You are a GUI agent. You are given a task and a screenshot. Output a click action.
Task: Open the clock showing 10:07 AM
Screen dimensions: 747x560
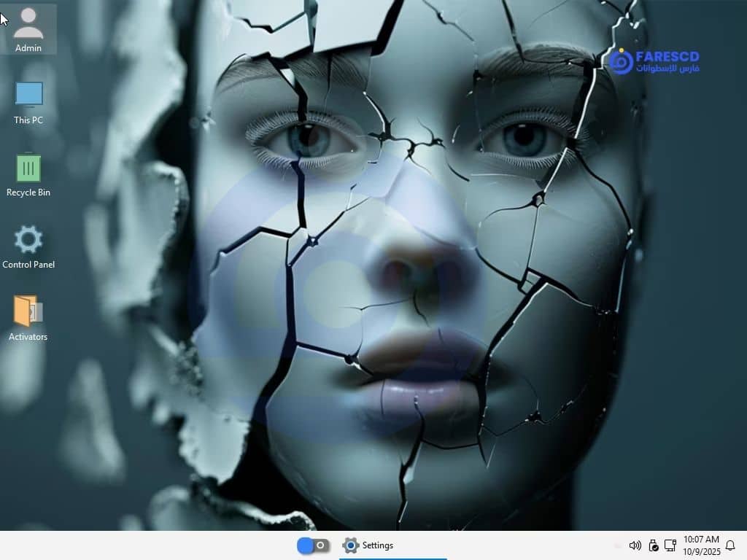(x=701, y=540)
